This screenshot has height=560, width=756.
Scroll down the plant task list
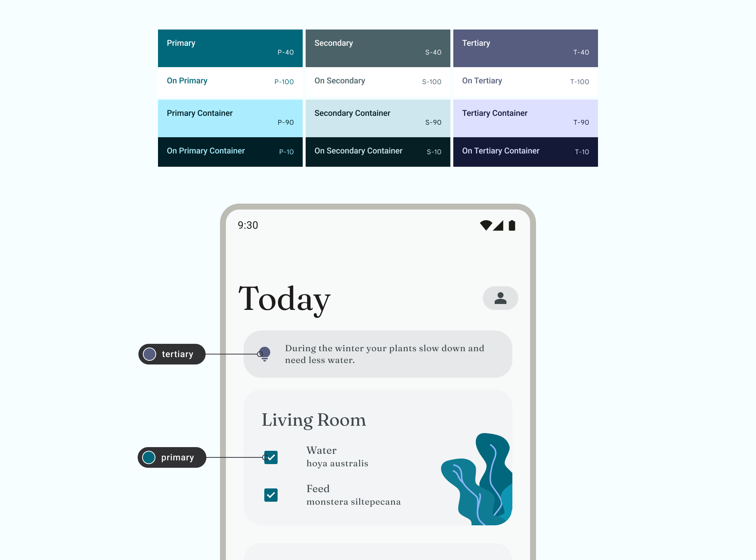pos(378,471)
